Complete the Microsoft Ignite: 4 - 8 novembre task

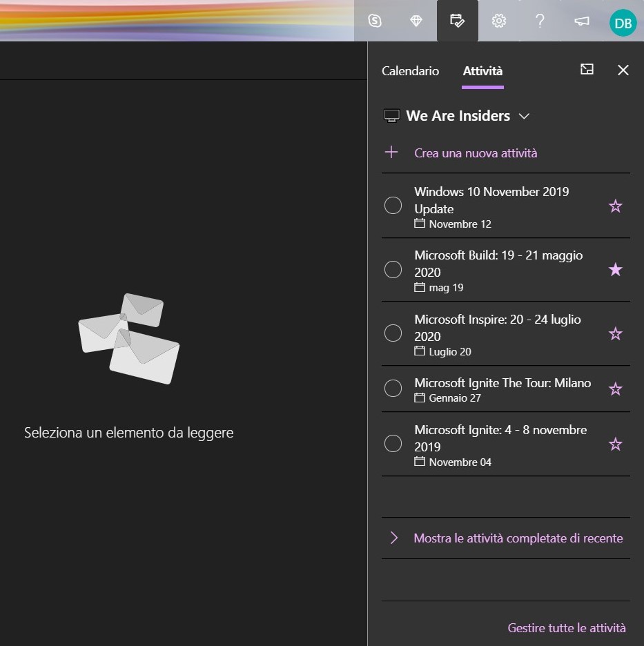393,443
